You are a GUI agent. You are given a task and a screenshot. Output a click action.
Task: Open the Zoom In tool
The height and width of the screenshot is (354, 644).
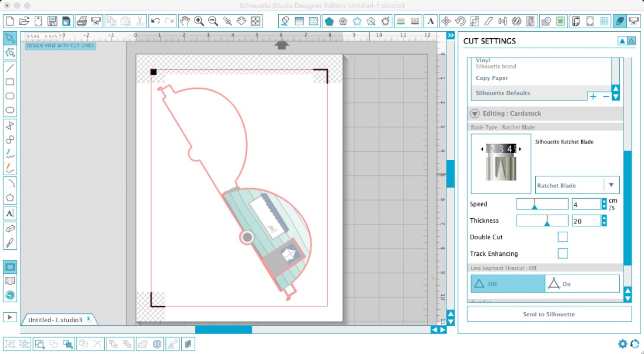pyautogui.click(x=199, y=21)
